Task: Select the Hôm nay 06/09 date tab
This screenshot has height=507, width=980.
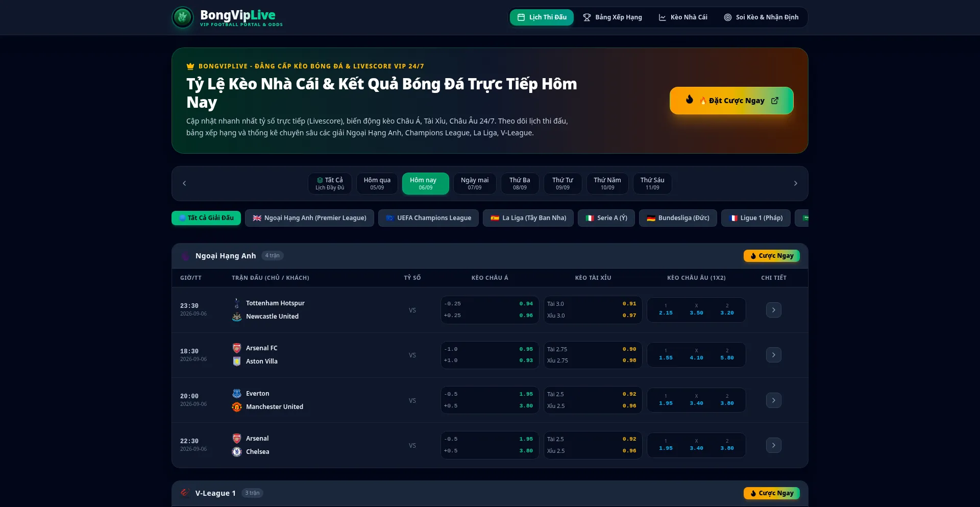Action: [x=426, y=183]
